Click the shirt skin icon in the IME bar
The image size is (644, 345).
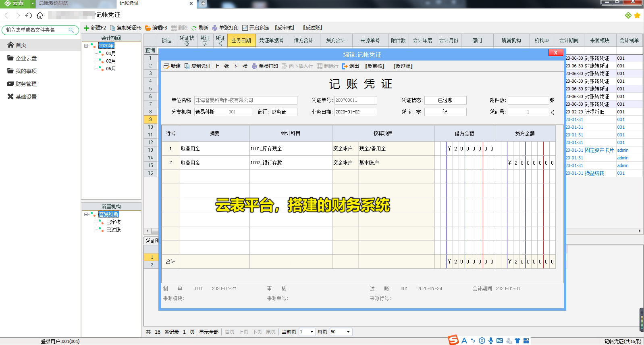pyautogui.click(x=517, y=341)
